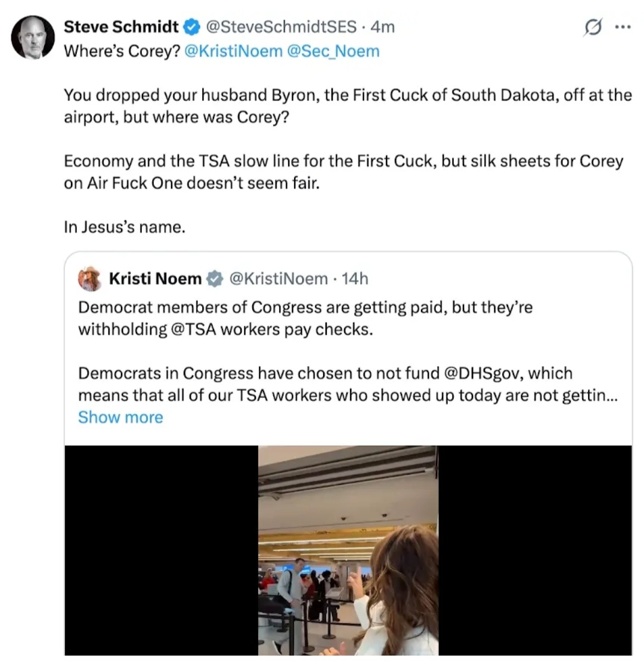Click Kristi Noem's avatar in quoted post
Image resolution: width=644 pixels, height=661 pixels.
[89, 279]
